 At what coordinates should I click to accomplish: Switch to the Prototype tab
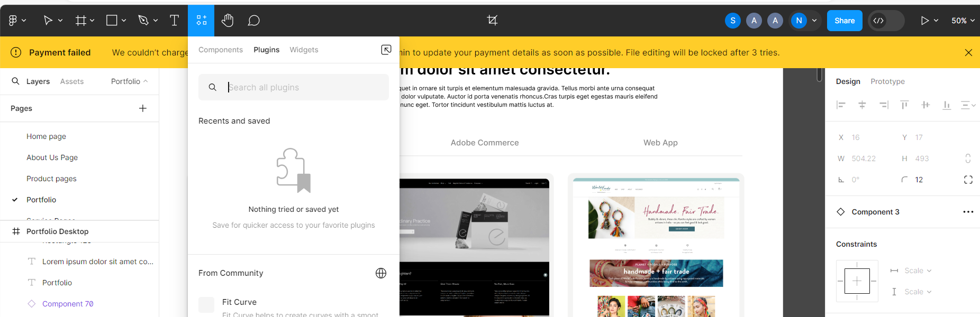[887, 81]
